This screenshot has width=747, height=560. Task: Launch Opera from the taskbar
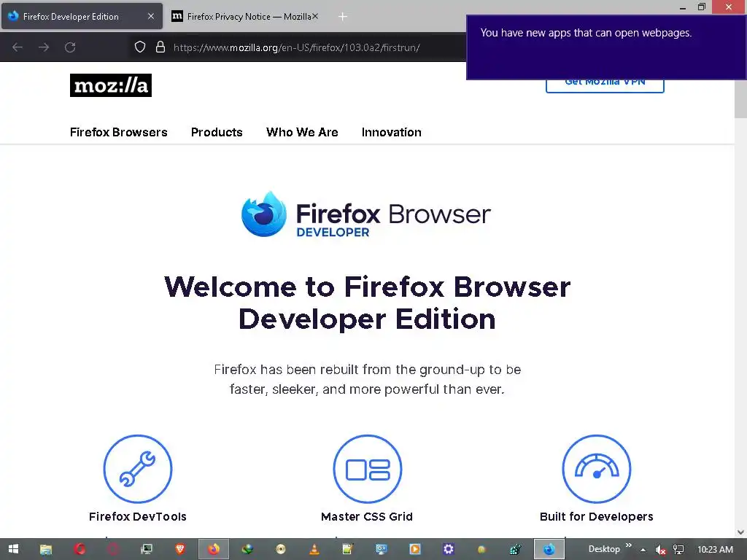click(x=80, y=550)
